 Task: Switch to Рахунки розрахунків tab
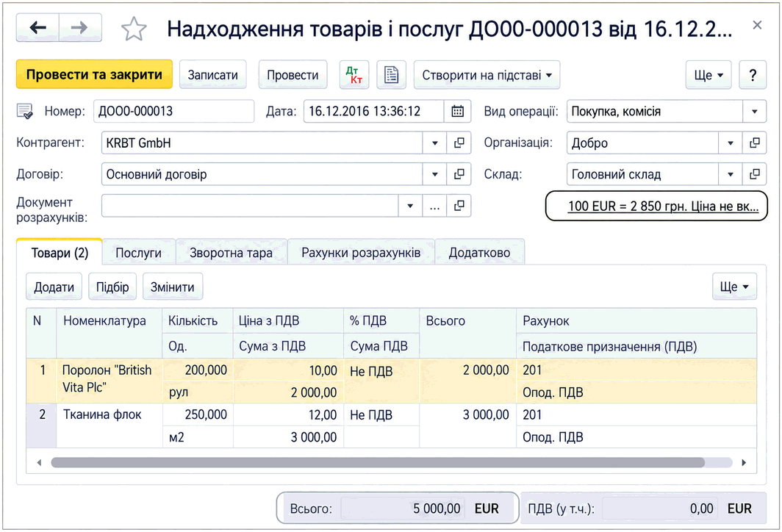click(x=361, y=253)
